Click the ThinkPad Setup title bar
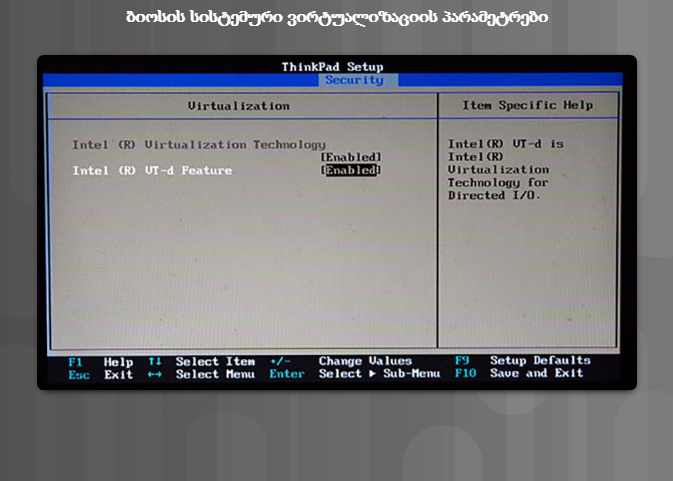This screenshot has width=673, height=481. pyautogui.click(x=332, y=67)
